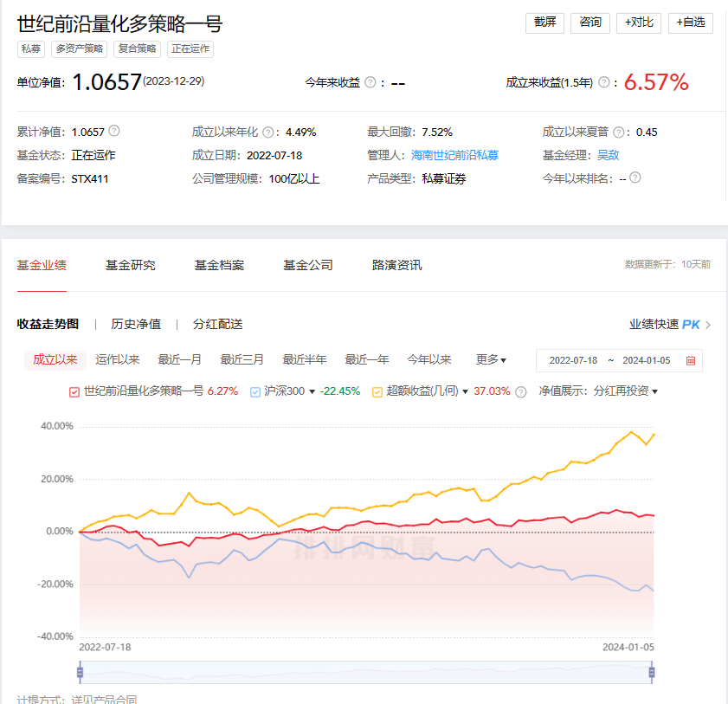Click help icon next to 今年以来排名
728x704 pixels.
(x=635, y=178)
